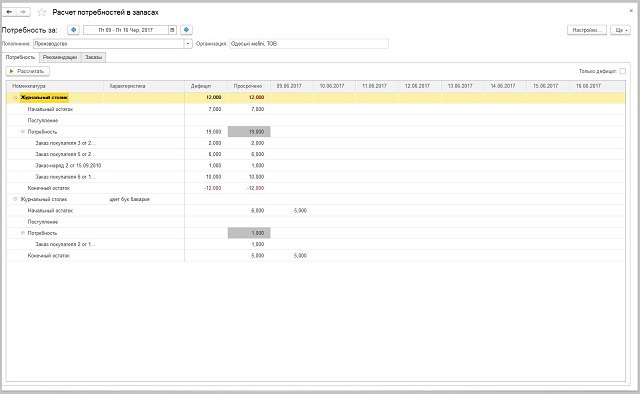Shift period forward with blue right arrow
Screen dimensions: 640x394
[187, 30]
